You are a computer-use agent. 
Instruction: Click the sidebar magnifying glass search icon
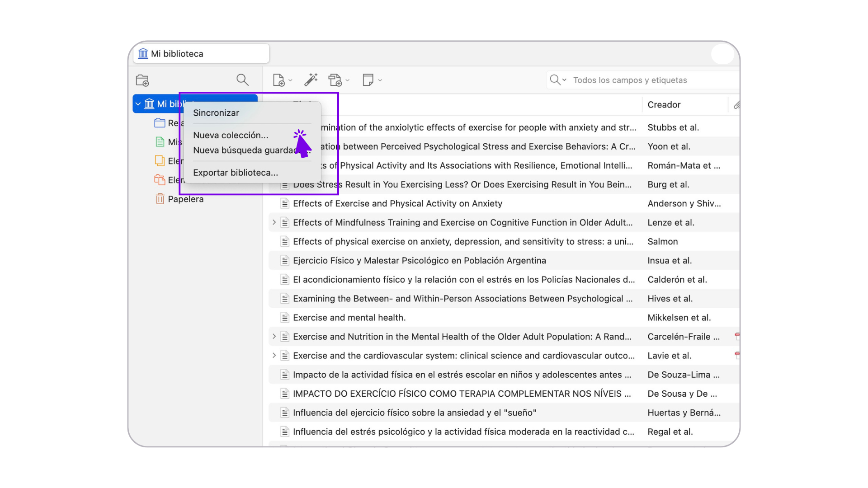pos(242,80)
